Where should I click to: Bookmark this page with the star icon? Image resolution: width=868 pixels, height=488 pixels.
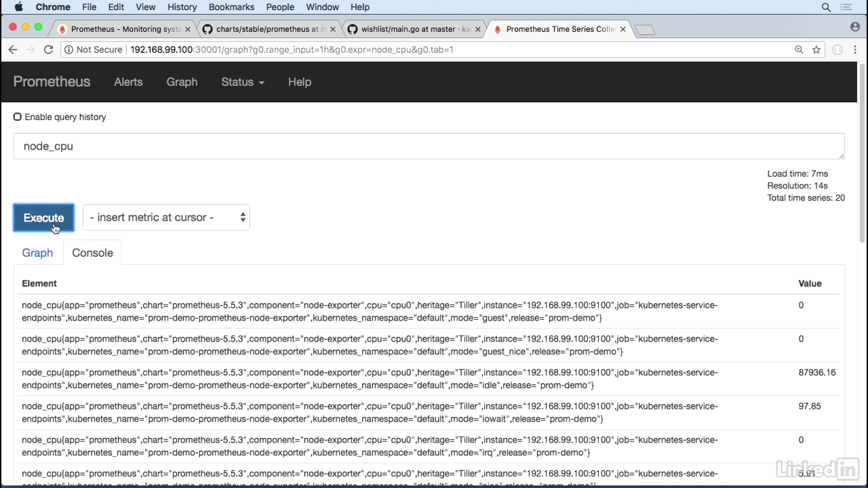[x=816, y=49]
